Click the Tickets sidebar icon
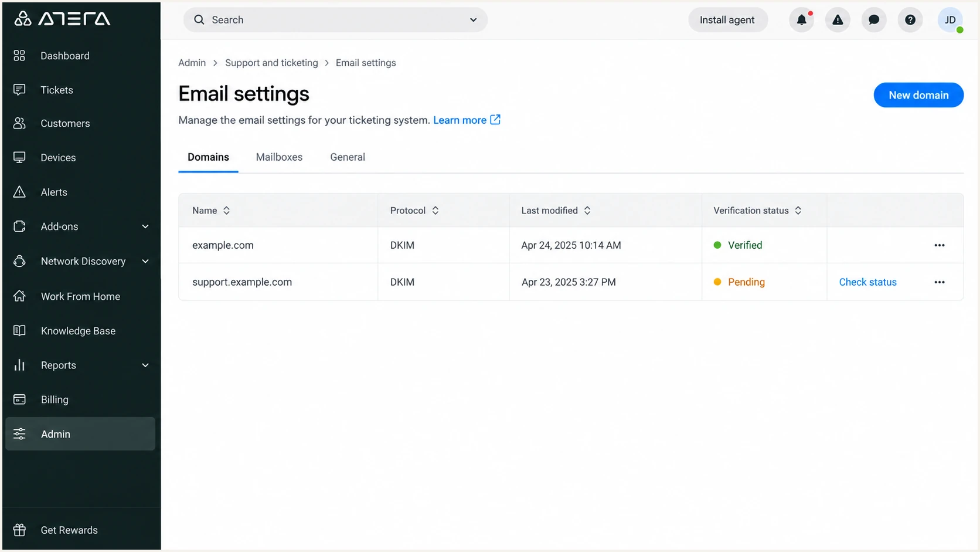 point(19,89)
